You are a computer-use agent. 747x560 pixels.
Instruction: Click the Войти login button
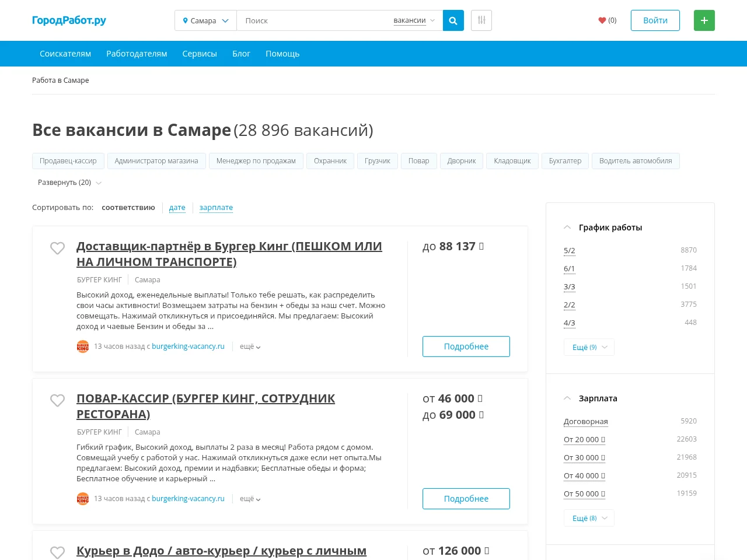tap(655, 20)
